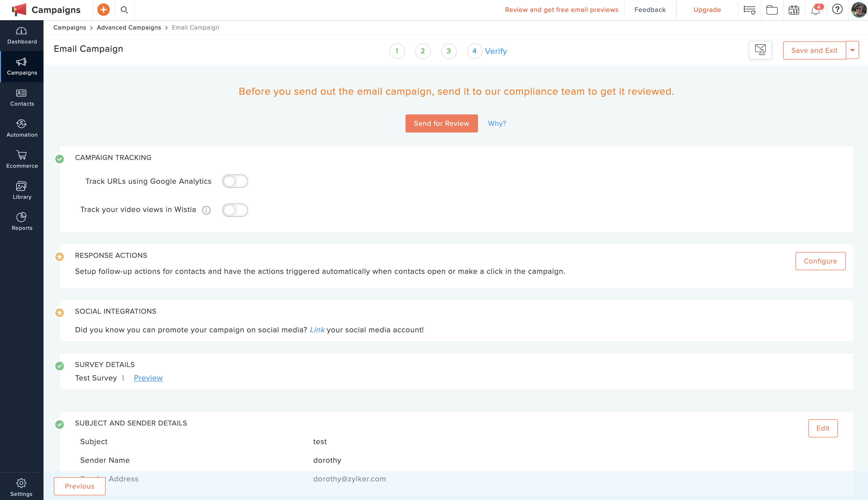
Task: Click the orange plus create icon
Action: tap(103, 10)
